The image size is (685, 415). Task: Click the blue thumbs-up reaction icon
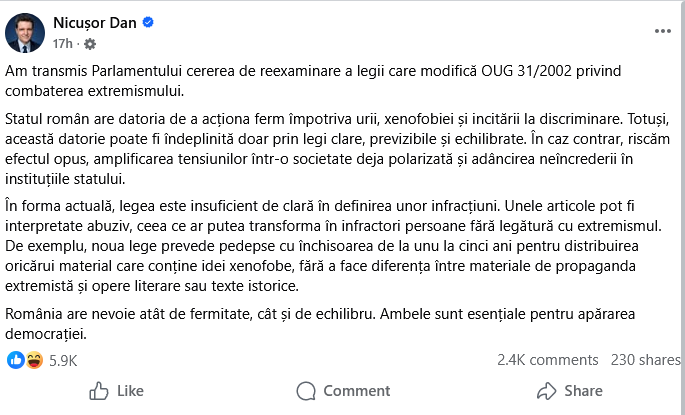[x=15, y=360]
